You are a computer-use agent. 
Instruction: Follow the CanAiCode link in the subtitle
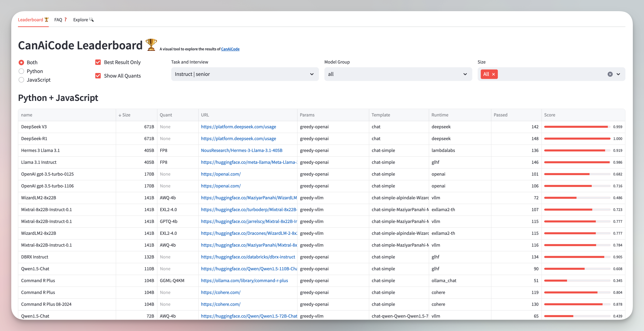[x=230, y=49]
